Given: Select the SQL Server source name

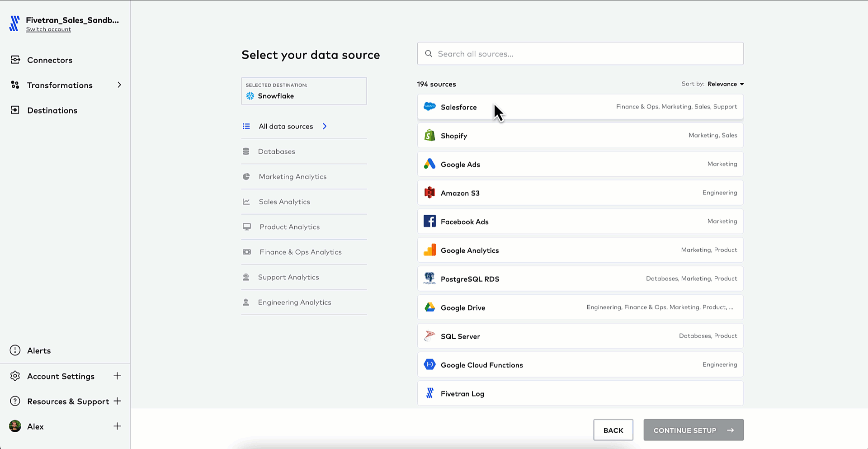Looking at the screenshot, I should [460, 336].
